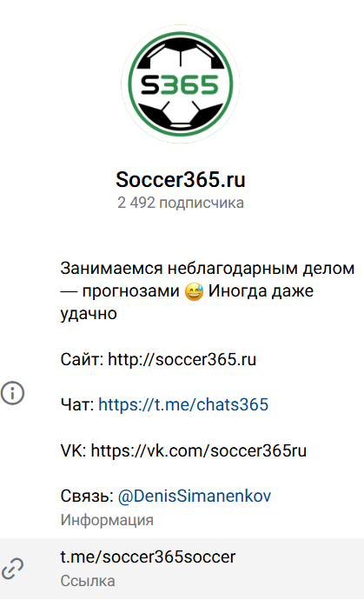Click the 2 492 подписчика subscriber count
The image size is (364, 600).
(181, 203)
